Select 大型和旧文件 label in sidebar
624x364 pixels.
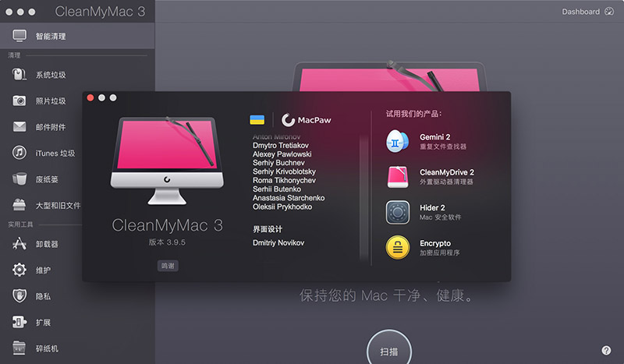point(58,205)
